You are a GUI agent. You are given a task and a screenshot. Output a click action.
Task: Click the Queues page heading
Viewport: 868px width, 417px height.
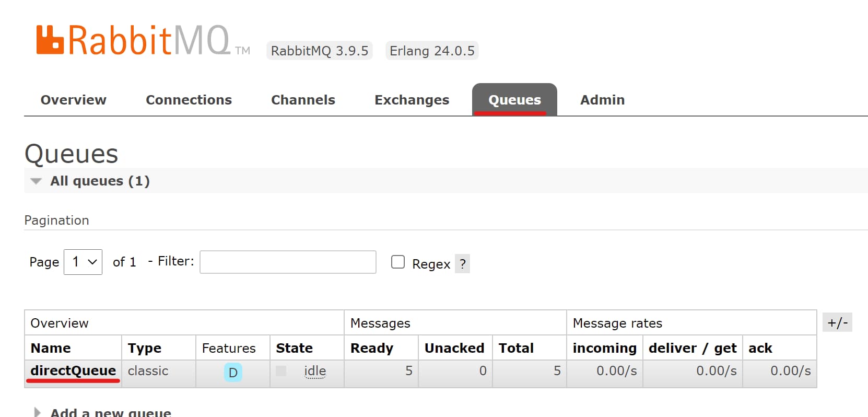(72, 154)
